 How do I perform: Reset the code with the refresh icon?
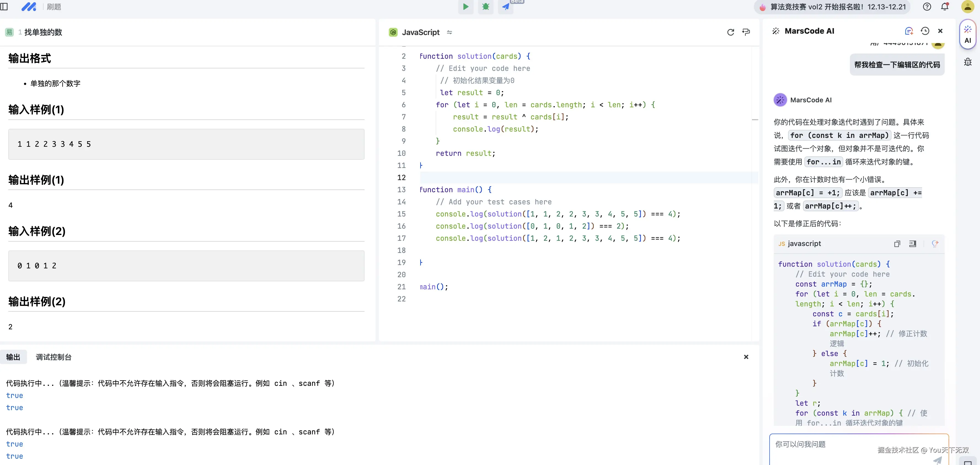[730, 32]
